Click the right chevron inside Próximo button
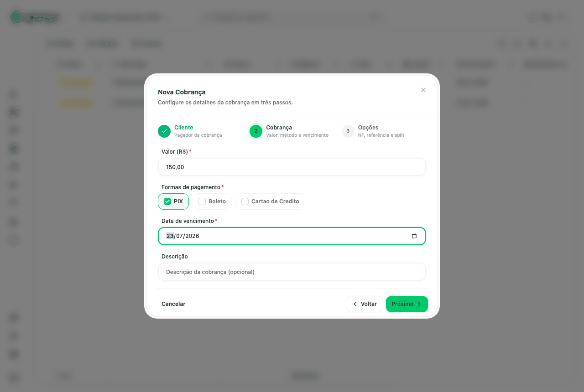The width and height of the screenshot is (584, 392). [x=419, y=304]
